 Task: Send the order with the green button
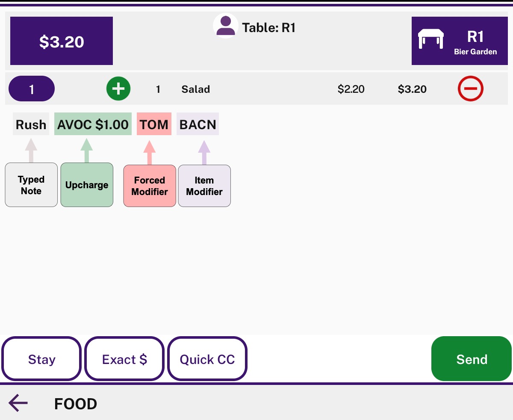tap(472, 359)
